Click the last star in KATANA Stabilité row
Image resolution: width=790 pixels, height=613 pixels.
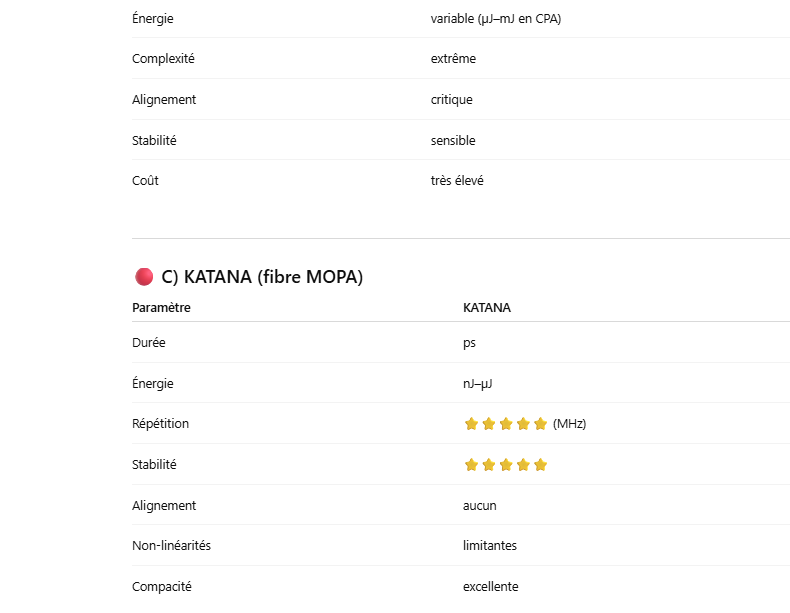tap(540, 465)
